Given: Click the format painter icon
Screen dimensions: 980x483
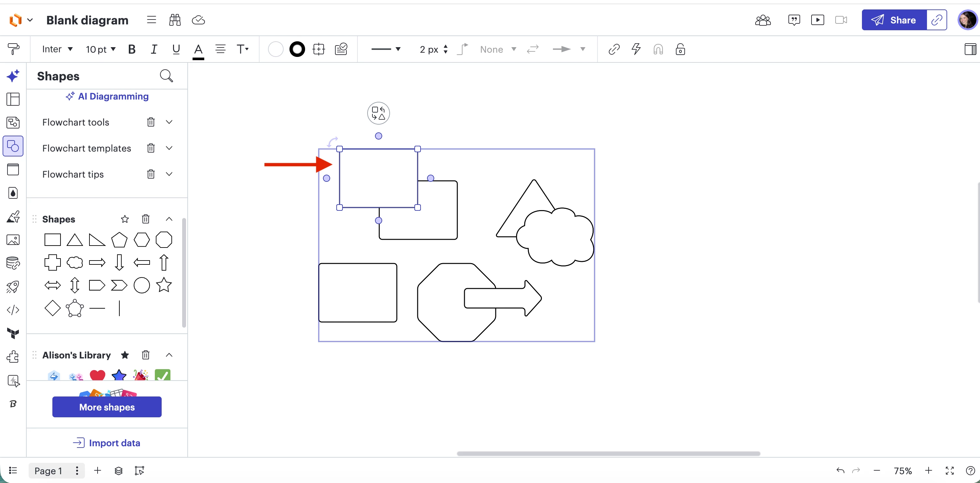Looking at the screenshot, I should point(13,49).
